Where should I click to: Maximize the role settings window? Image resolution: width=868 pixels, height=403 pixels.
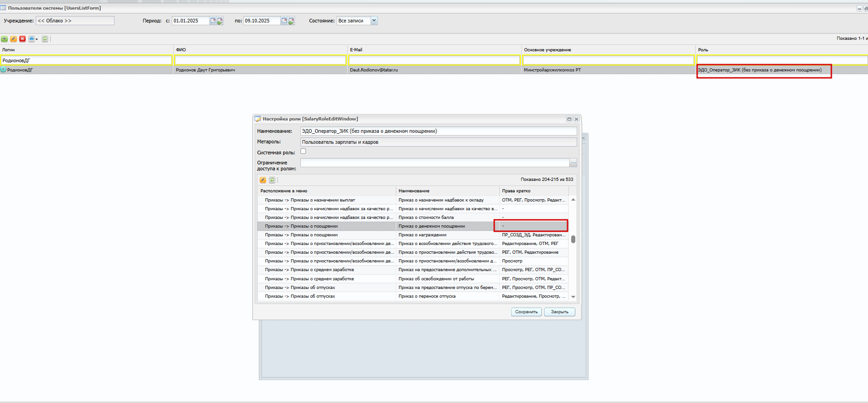(x=569, y=119)
